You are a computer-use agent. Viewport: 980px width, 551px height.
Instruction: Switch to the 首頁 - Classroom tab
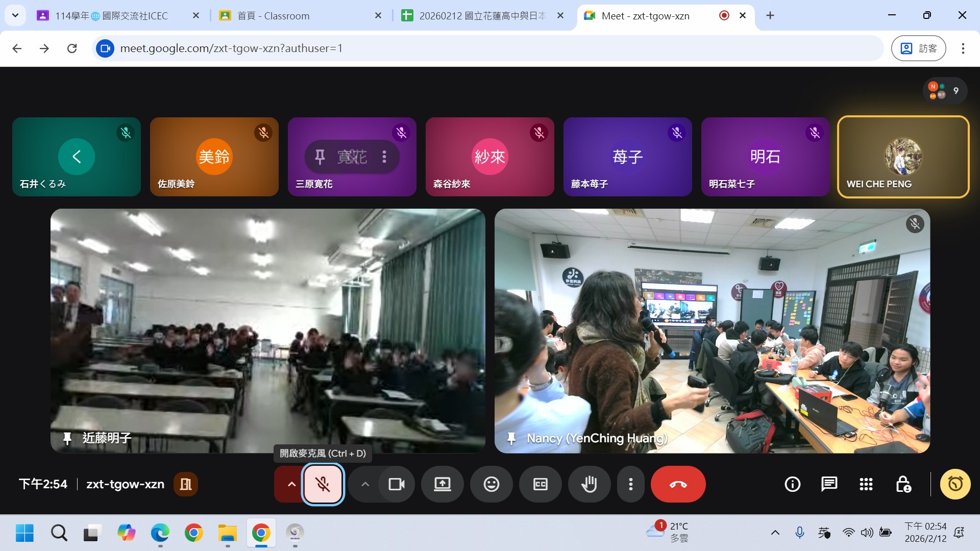273,16
